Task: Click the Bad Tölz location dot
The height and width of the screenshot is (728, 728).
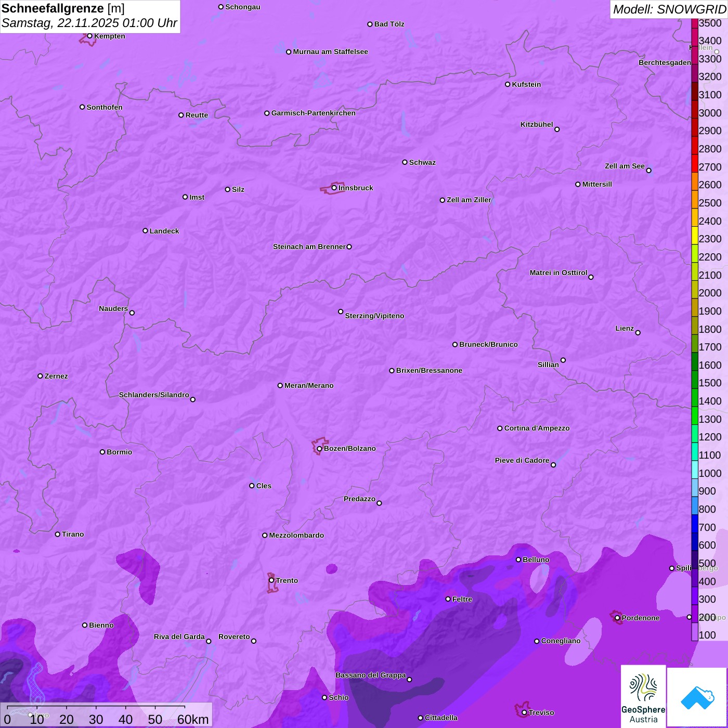Action: pyautogui.click(x=370, y=24)
